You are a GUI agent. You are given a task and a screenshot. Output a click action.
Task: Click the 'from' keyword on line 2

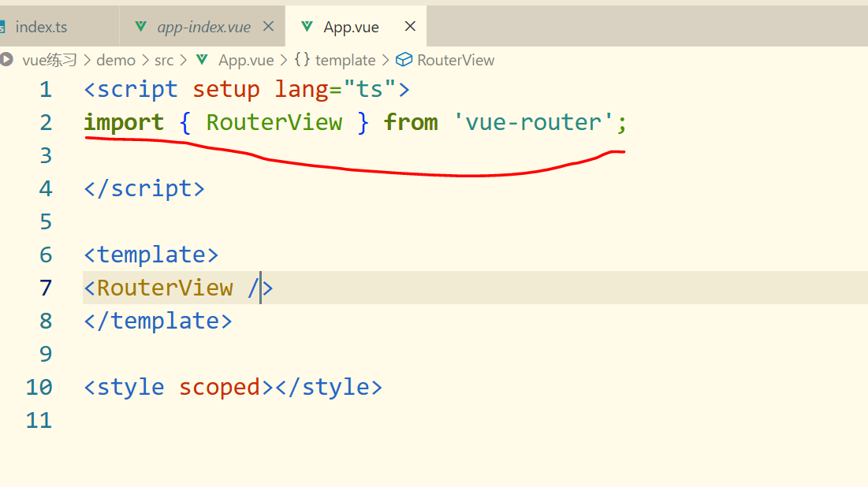[411, 122]
